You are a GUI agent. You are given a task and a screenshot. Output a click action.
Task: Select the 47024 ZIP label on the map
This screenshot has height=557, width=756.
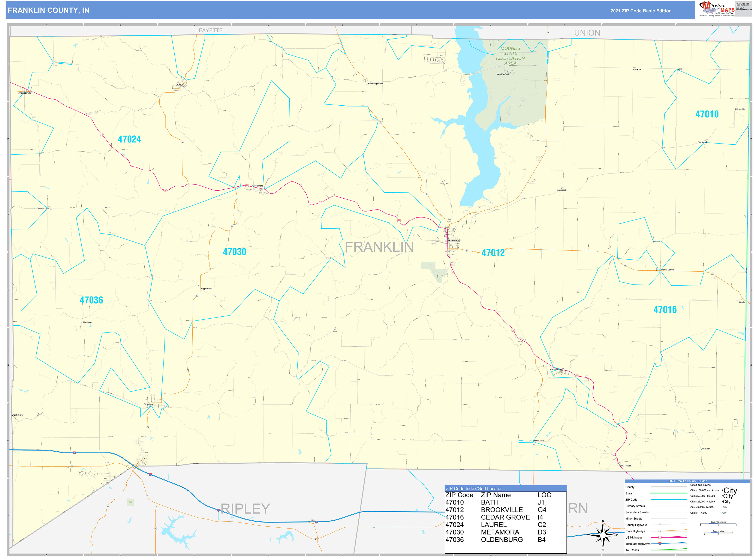(129, 139)
